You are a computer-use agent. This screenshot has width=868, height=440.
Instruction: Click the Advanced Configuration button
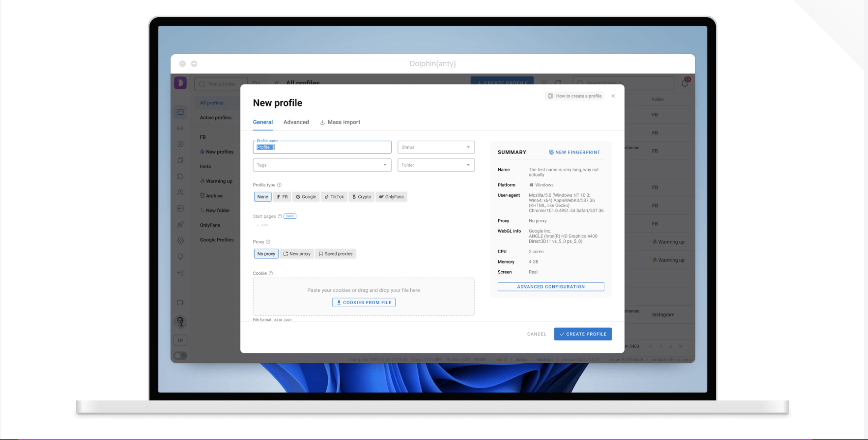click(x=551, y=287)
